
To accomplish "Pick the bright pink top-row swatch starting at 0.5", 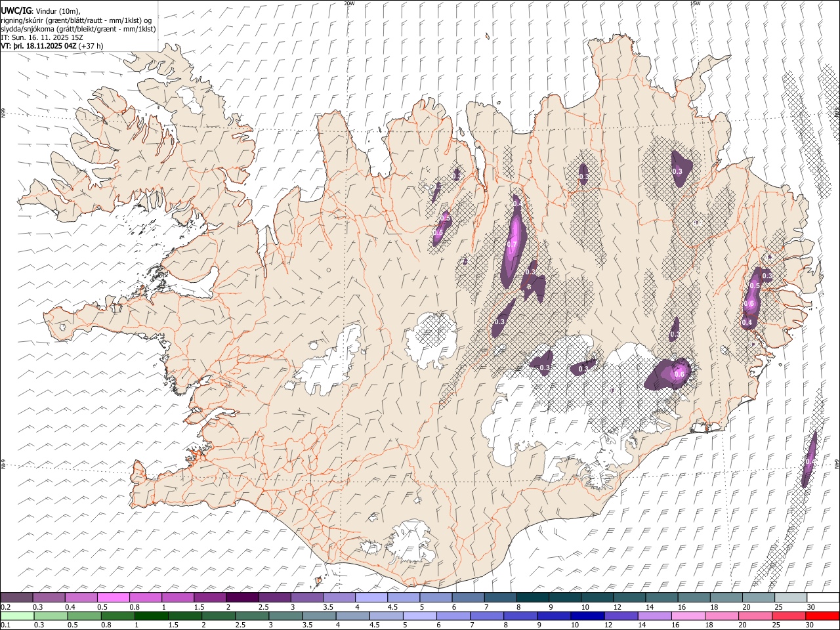I will (x=113, y=597).
